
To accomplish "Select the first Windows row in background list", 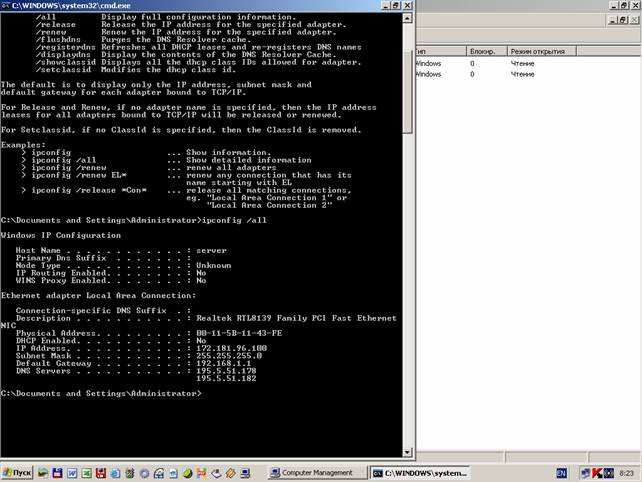I will 428,63.
